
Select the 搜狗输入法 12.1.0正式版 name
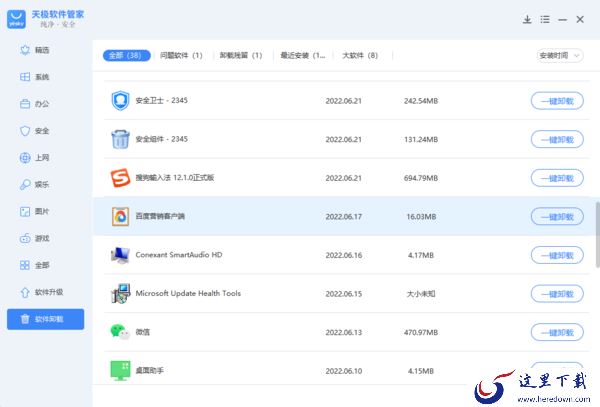(175, 177)
